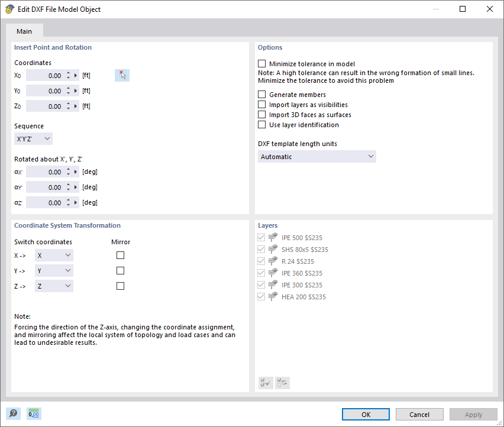The width and height of the screenshot is (504, 427).
Task: Select insert point graphically with the pick tool
Action: pyautogui.click(x=122, y=75)
